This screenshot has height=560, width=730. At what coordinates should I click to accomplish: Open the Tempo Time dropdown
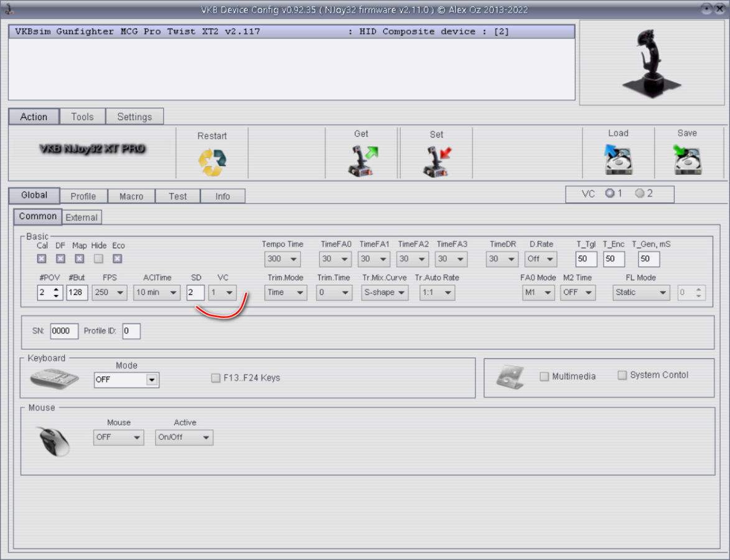(x=283, y=259)
